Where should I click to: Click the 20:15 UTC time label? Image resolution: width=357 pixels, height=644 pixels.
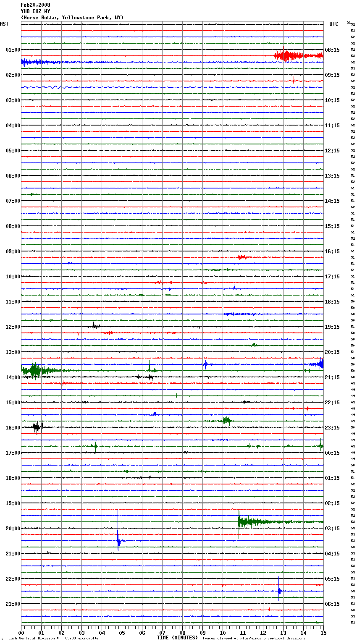tap(332, 352)
